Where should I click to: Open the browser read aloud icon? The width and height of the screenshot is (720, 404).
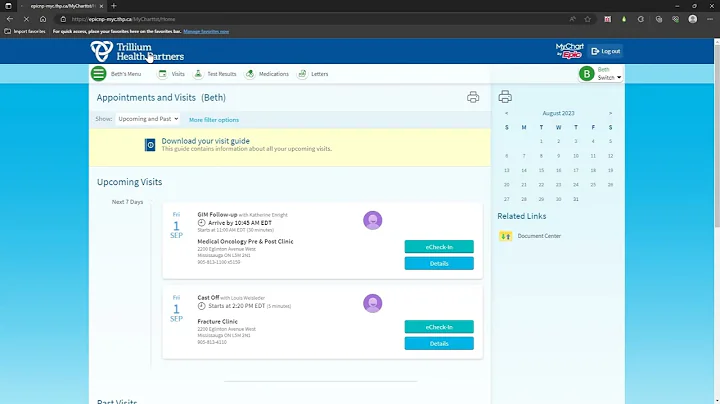click(573, 19)
